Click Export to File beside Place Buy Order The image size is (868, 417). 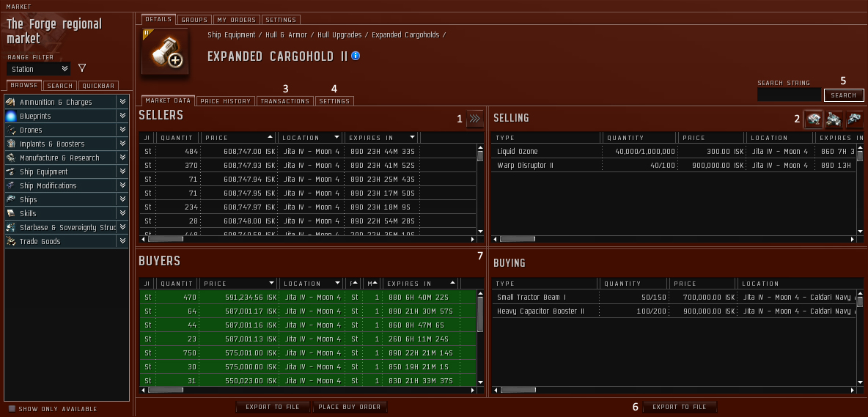coord(273,407)
